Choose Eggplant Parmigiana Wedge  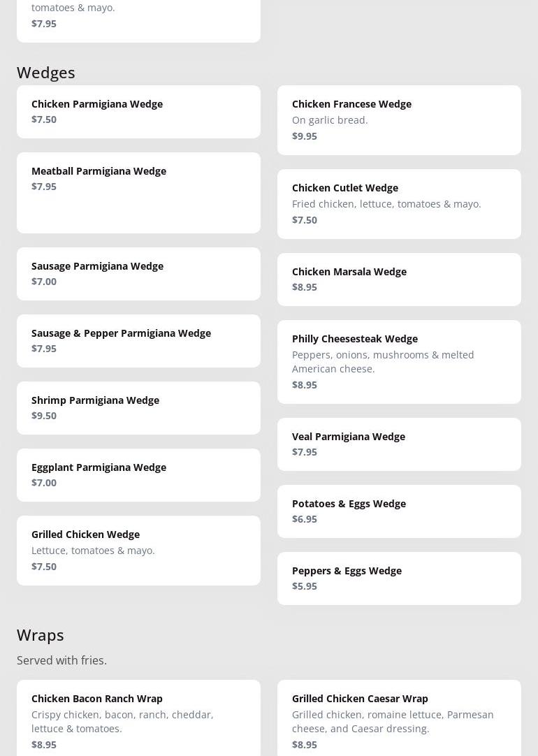[138, 474]
